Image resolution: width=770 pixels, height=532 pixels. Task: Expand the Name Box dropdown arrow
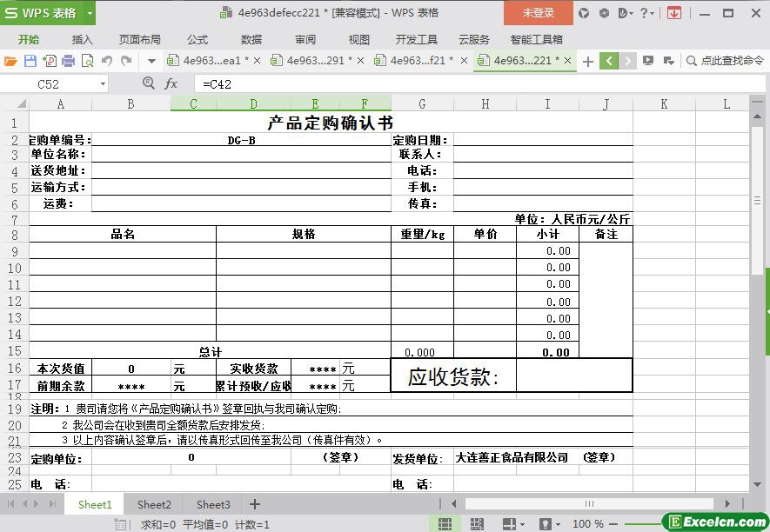click(103, 84)
